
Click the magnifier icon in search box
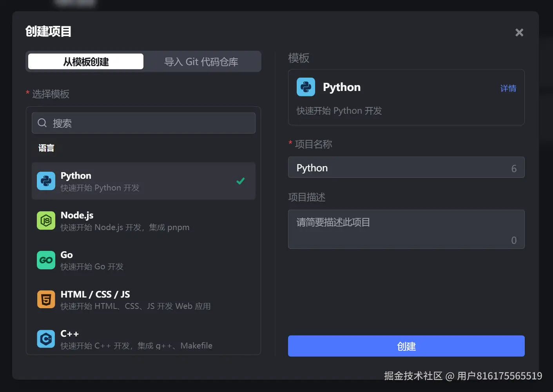click(42, 123)
